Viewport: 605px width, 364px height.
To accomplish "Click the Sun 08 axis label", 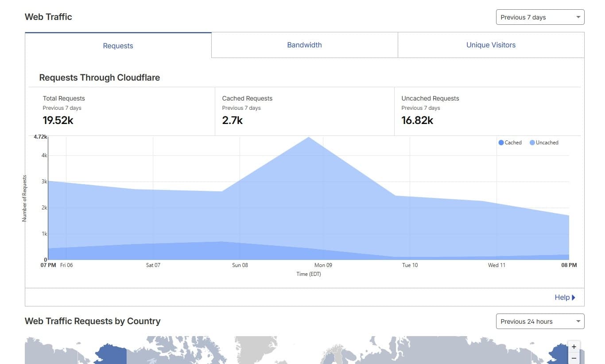I will [x=240, y=265].
